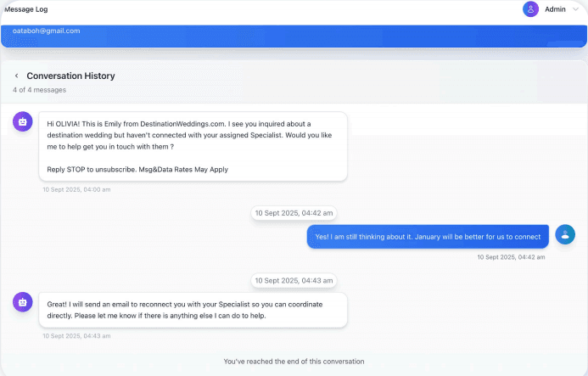Click the Admin username label
Screen dimensions: 588x376
point(555,9)
